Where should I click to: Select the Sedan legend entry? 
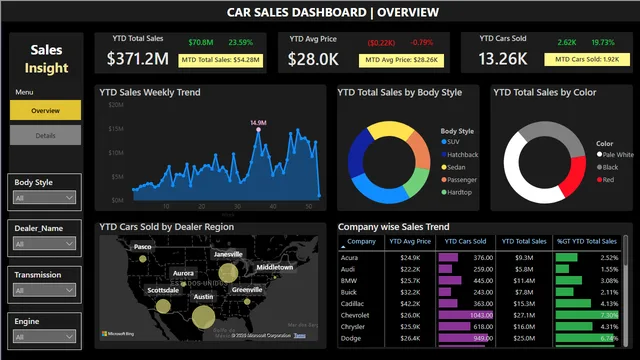tap(453, 167)
